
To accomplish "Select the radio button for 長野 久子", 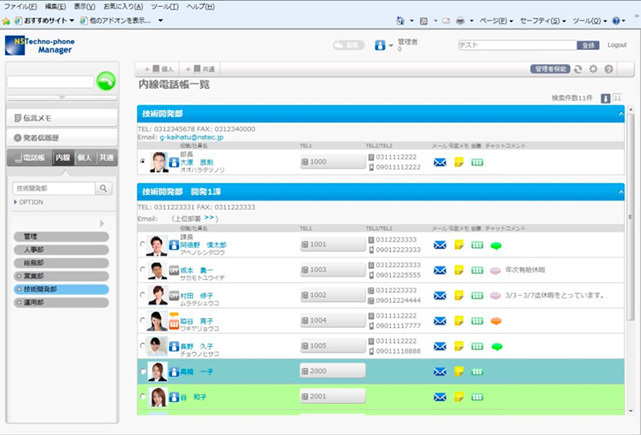I will [143, 346].
